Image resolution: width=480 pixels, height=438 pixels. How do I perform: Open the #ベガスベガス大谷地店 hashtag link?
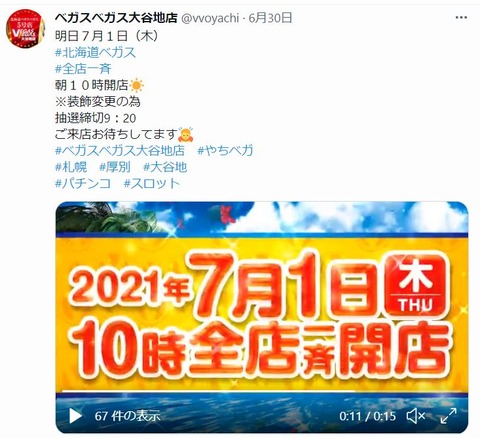coord(120,150)
